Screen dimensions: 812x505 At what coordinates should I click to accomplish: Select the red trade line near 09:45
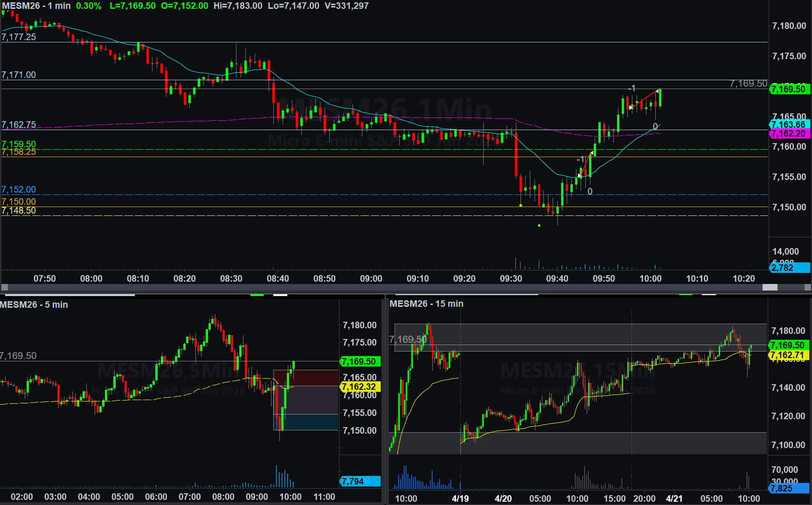coord(585,166)
